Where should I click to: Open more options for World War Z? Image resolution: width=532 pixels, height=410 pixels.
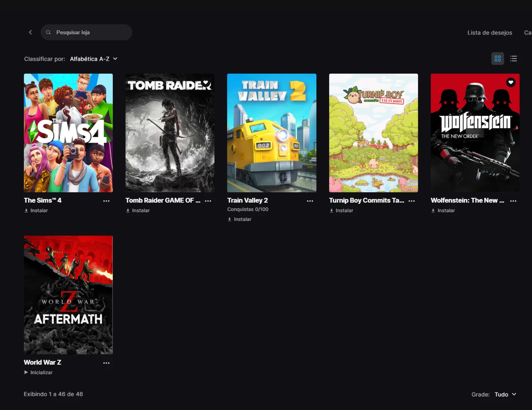pos(106,363)
